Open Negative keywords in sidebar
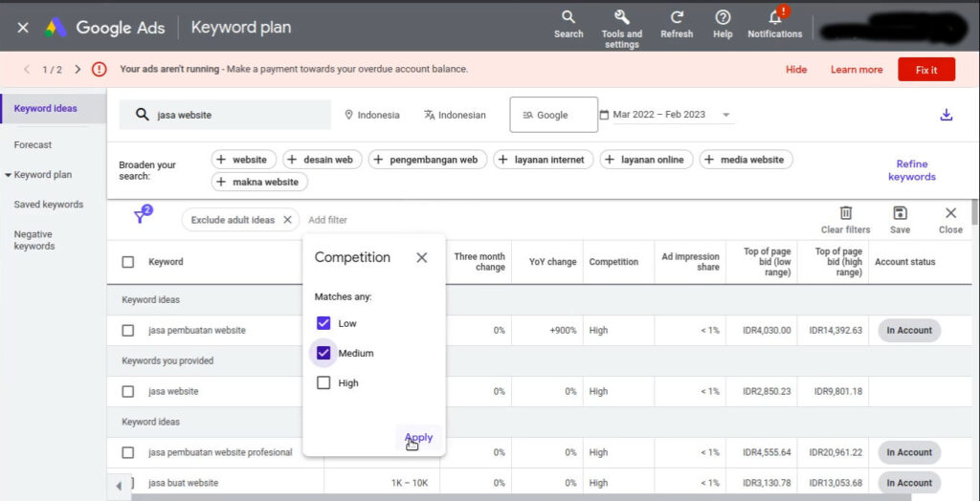Image resolution: width=980 pixels, height=501 pixels. click(x=34, y=241)
